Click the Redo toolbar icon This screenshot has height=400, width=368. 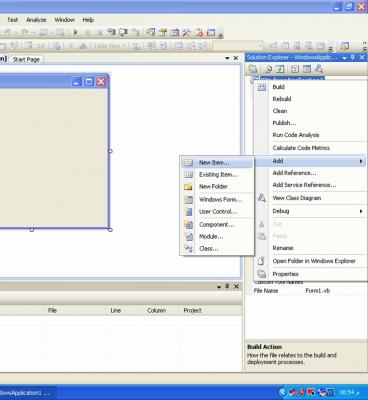tap(25, 32)
